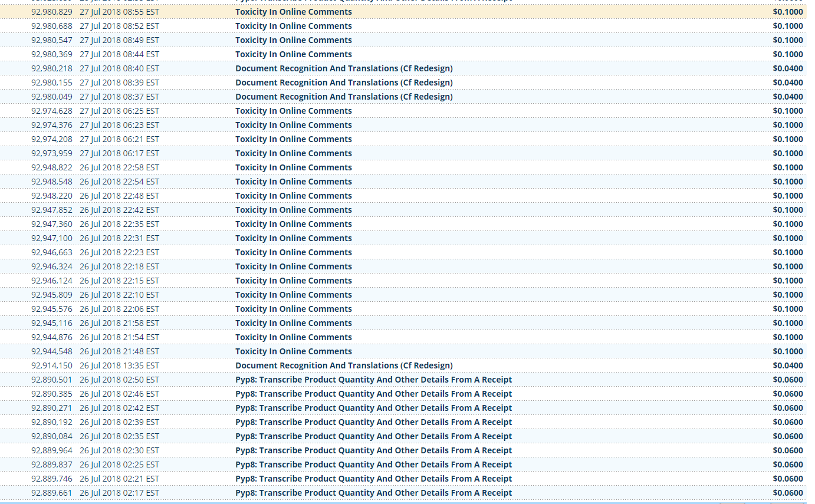
Task: Select the timestamp 26 Jul 2018 22:18 EST
Action: coord(119,266)
